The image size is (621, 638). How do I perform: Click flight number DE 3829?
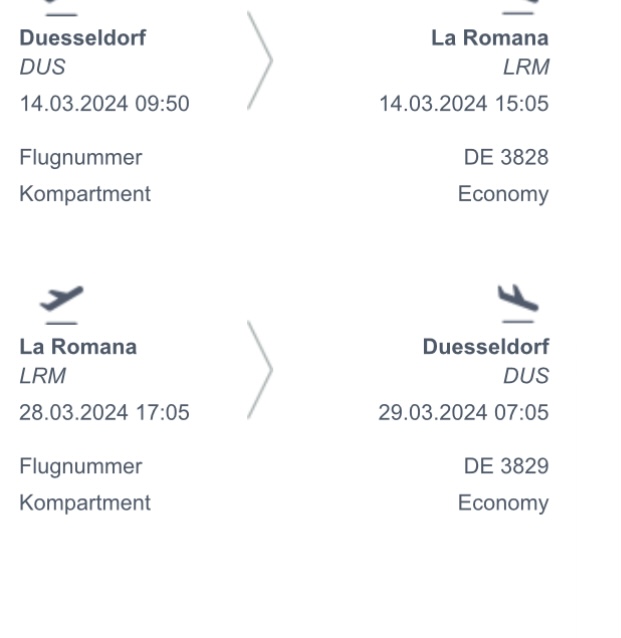[506, 466]
